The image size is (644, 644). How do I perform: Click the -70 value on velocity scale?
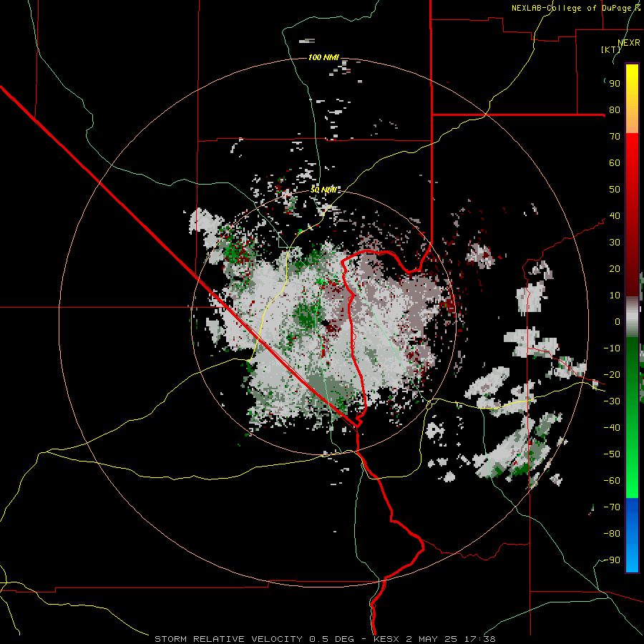coord(612,507)
